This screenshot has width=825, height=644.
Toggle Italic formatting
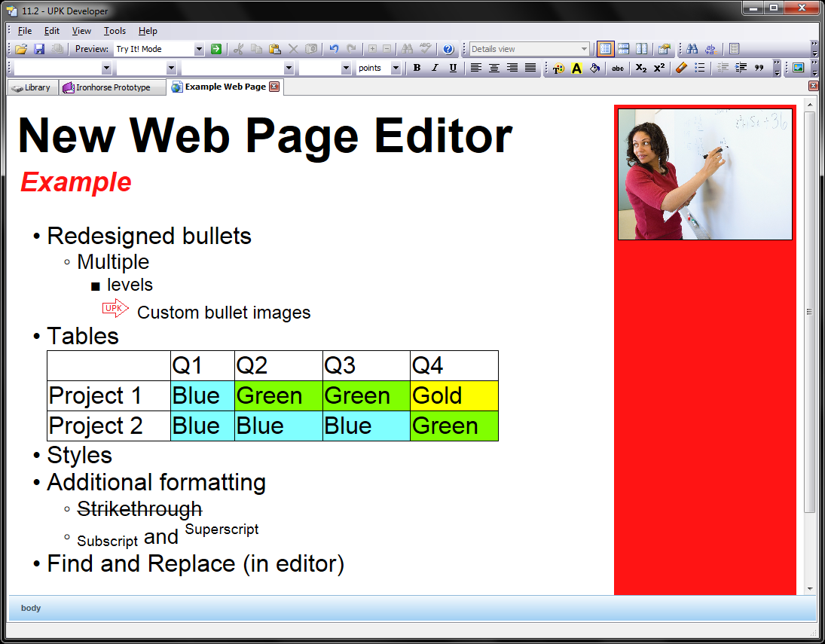coord(435,68)
